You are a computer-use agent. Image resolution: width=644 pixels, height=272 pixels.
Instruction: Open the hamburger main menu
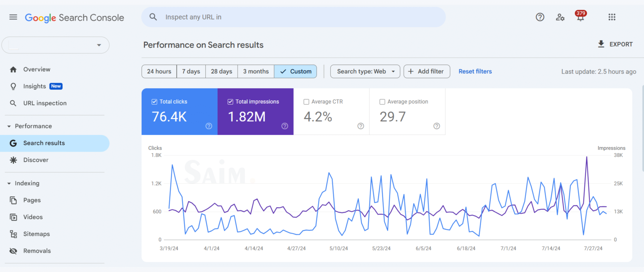tap(13, 17)
